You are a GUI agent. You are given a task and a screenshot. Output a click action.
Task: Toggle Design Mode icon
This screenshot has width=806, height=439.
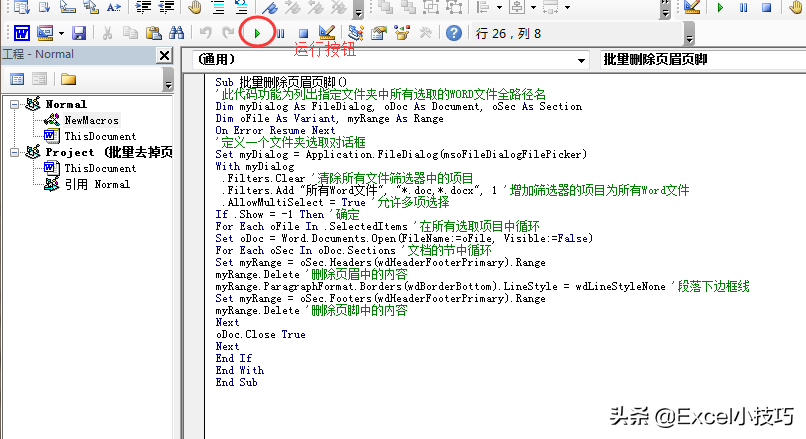tap(324, 33)
